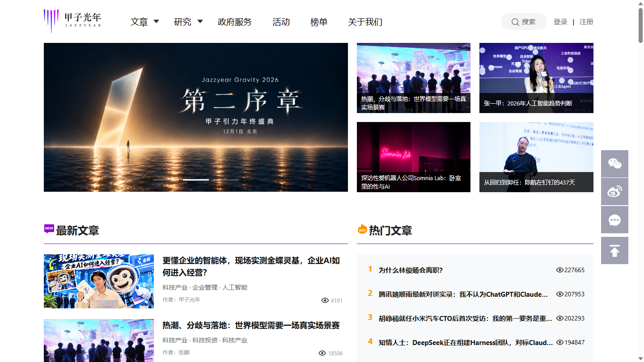Click the 注册 link

(586, 22)
